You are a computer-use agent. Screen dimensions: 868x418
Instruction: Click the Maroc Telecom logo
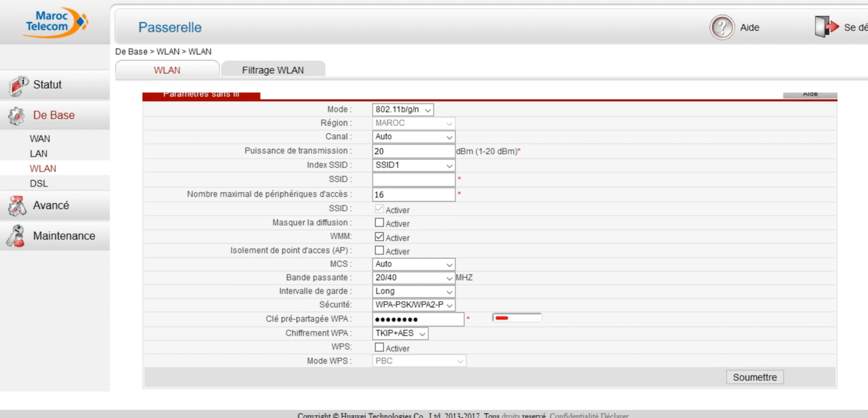point(56,23)
